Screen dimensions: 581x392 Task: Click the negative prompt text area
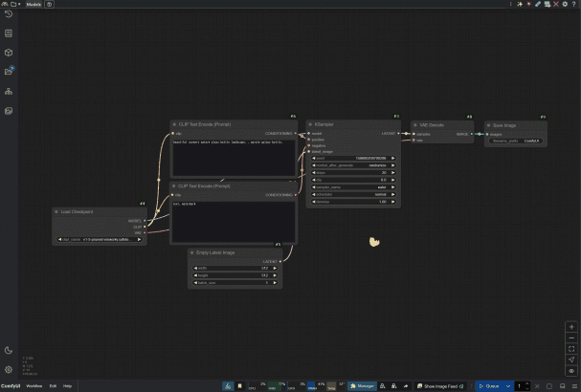point(234,222)
